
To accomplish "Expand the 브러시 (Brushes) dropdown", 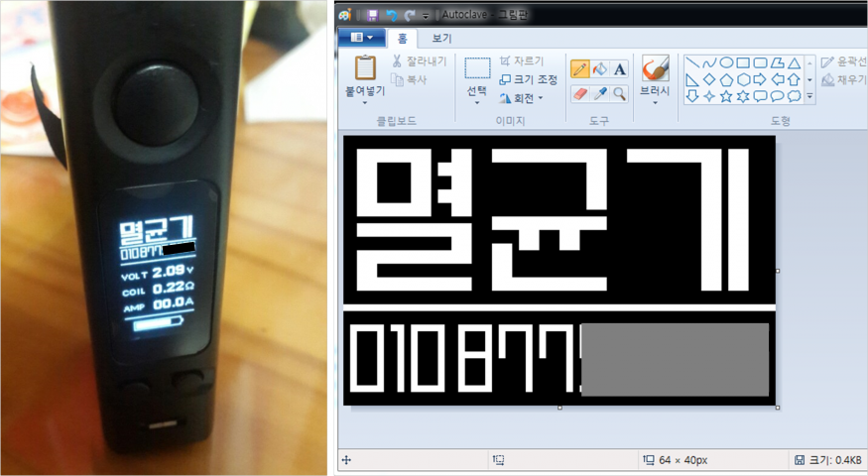I will click(x=654, y=102).
